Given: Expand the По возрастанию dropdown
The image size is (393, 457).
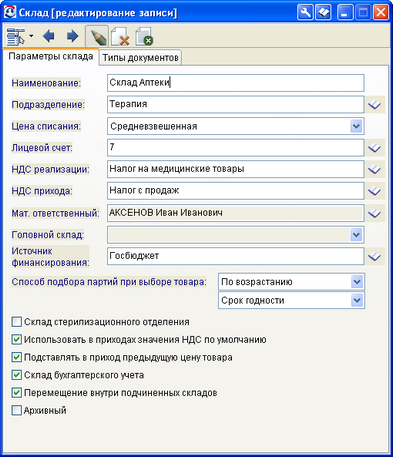Looking at the screenshot, I should (x=357, y=282).
